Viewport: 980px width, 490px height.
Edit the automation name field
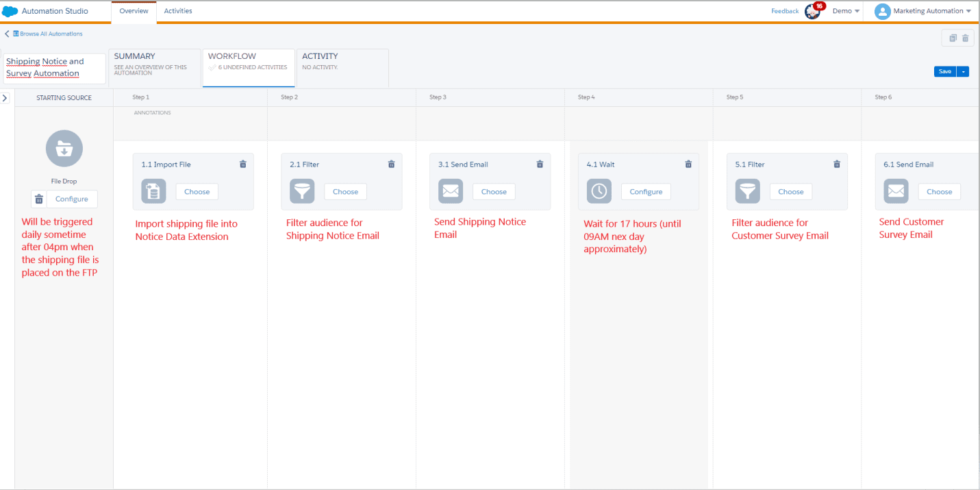tap(55, 68)
